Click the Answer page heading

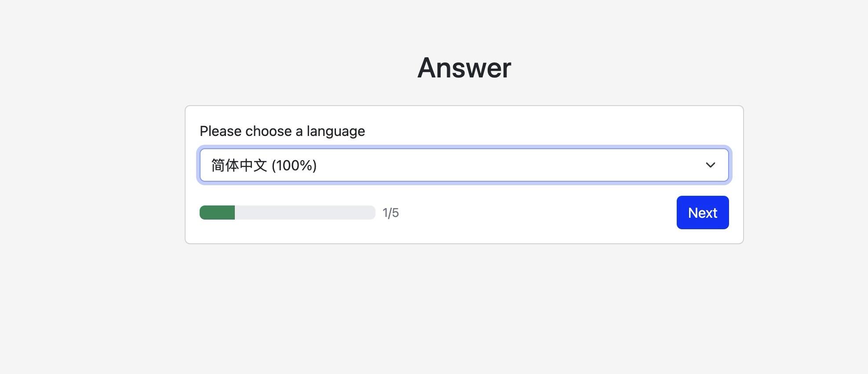(x=464, y=68)
